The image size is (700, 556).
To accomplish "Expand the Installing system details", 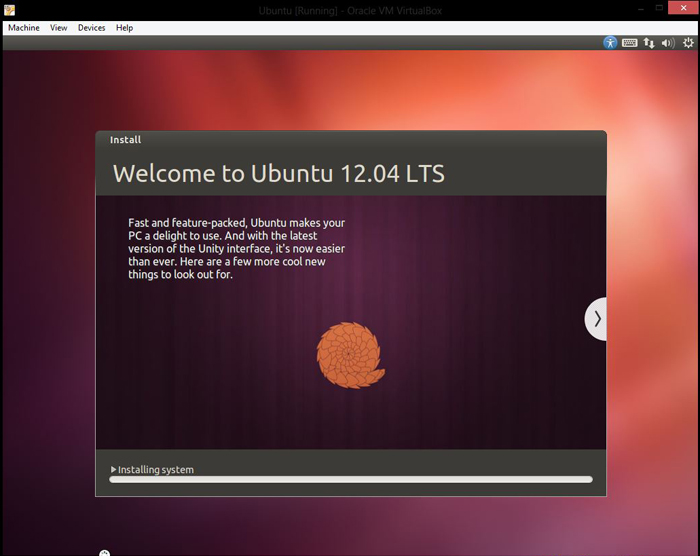I will click(114, 469).
